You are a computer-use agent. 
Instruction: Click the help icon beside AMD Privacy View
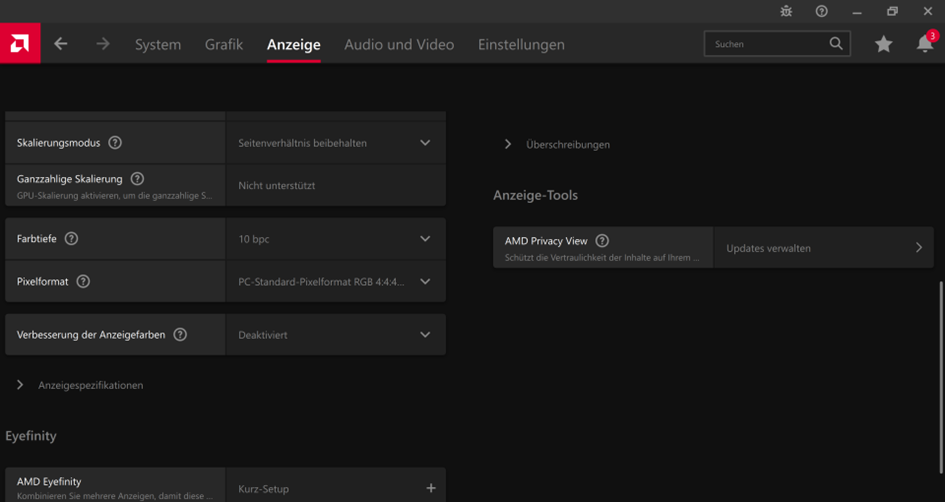click(x=601, y=240)
